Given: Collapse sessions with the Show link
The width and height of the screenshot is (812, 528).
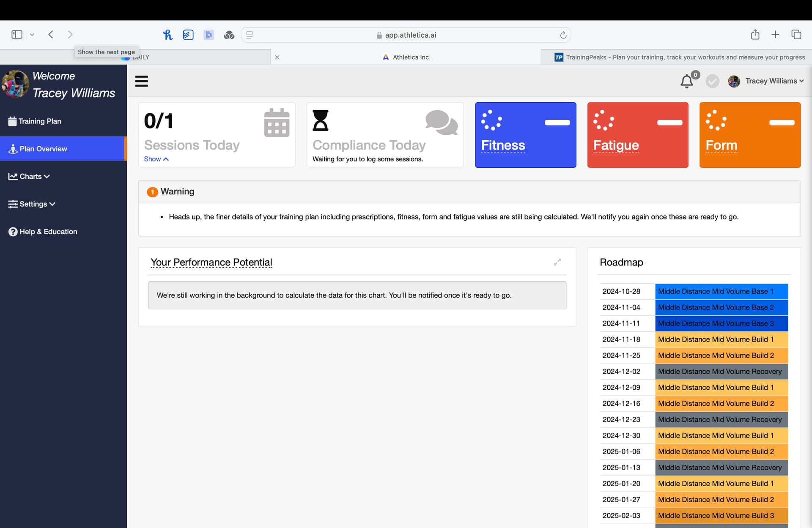Looking at the screenshot, I should tap(156, 159).
